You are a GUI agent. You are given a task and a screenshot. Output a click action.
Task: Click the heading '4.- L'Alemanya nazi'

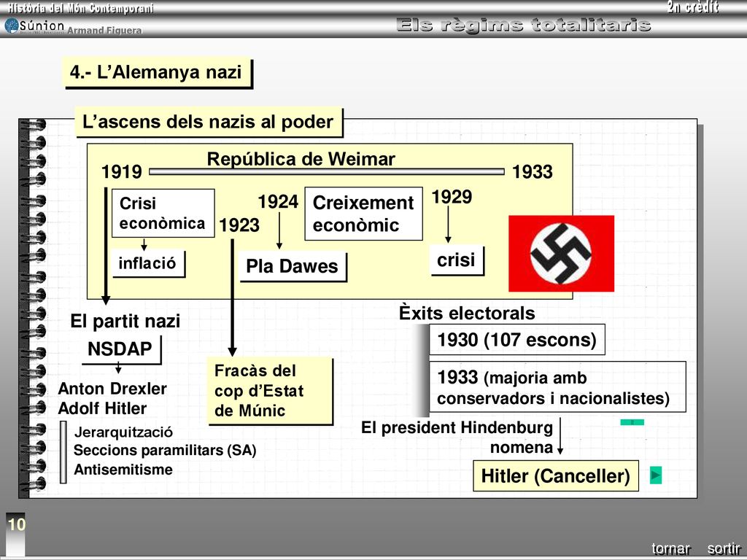pyautogui.click(x=156, y=73)
